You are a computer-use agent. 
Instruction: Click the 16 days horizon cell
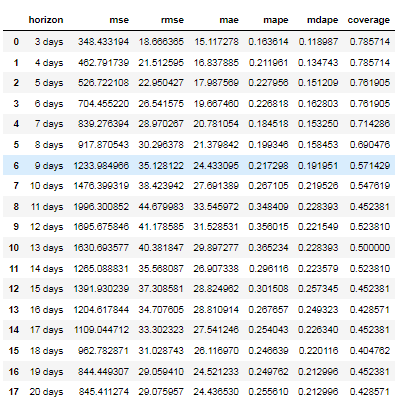(46, 310)
